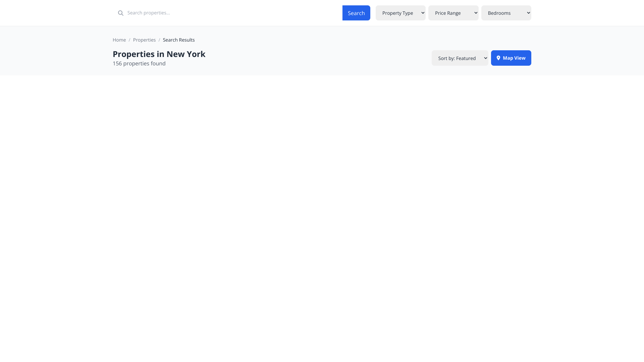This screenshot has height=362, width=644.
Task: Switch to Map View
Action: coord(514,58)
